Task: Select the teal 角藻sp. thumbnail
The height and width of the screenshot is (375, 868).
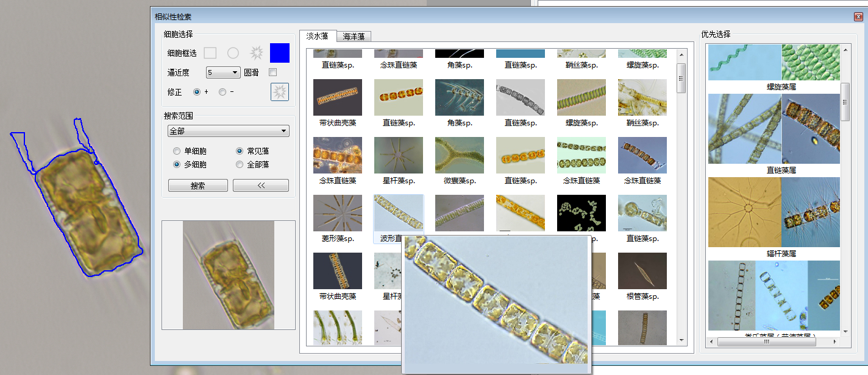Action: [x=460, y=97]
